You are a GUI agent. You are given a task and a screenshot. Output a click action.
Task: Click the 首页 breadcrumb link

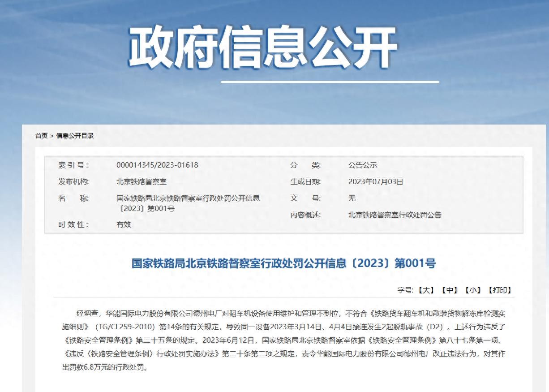point(41,136)
